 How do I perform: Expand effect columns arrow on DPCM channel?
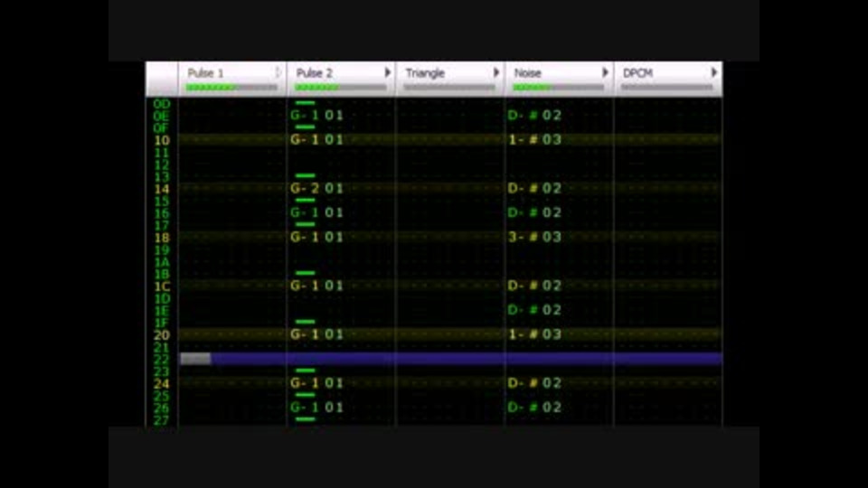[714, 72]
